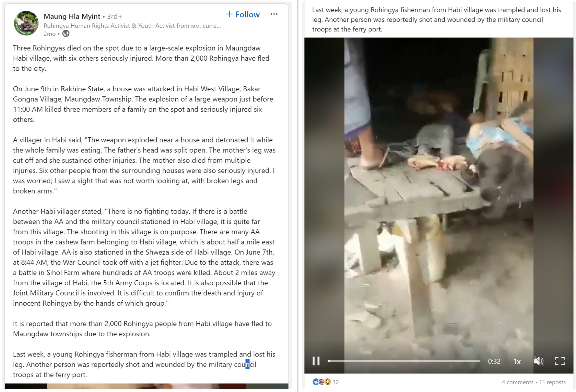
Task: Change the 1x playback speed
Action: point(517,361)
